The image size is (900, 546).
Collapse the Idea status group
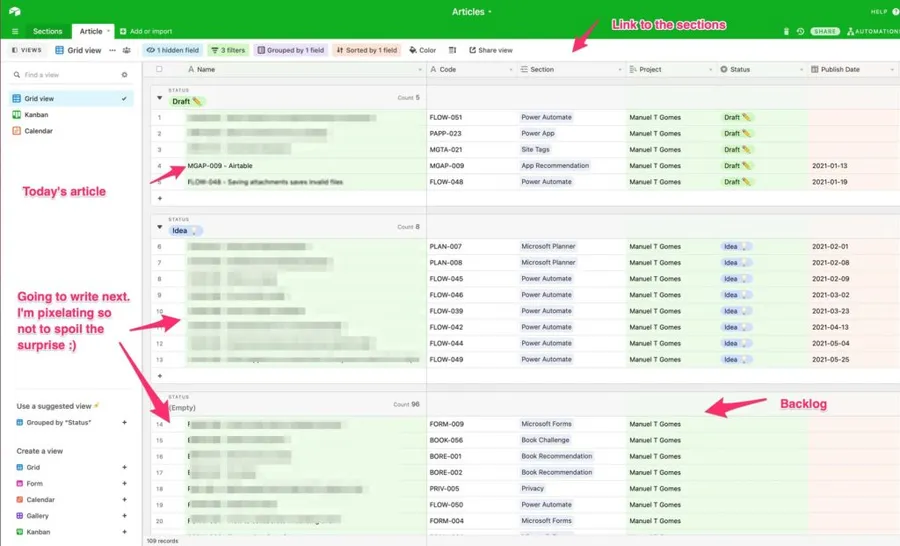[160, 228]
